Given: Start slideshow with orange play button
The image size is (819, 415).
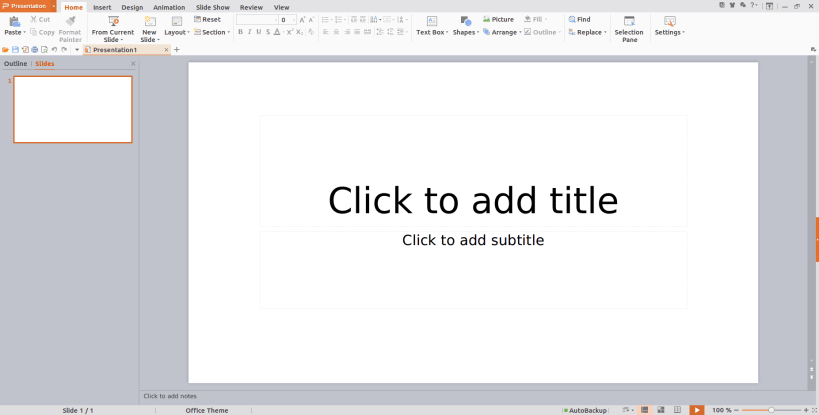Looking at the screenshot, I should [x=697, y=410].
